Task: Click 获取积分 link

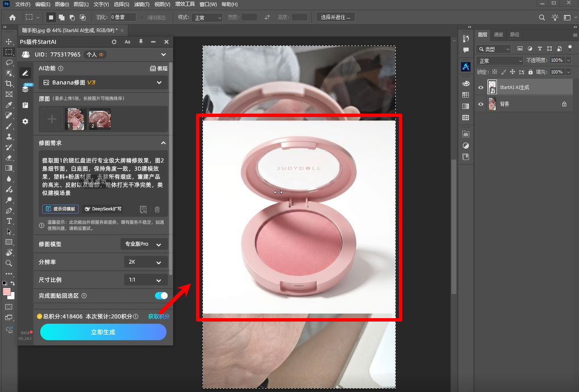Action: (159, 316)
